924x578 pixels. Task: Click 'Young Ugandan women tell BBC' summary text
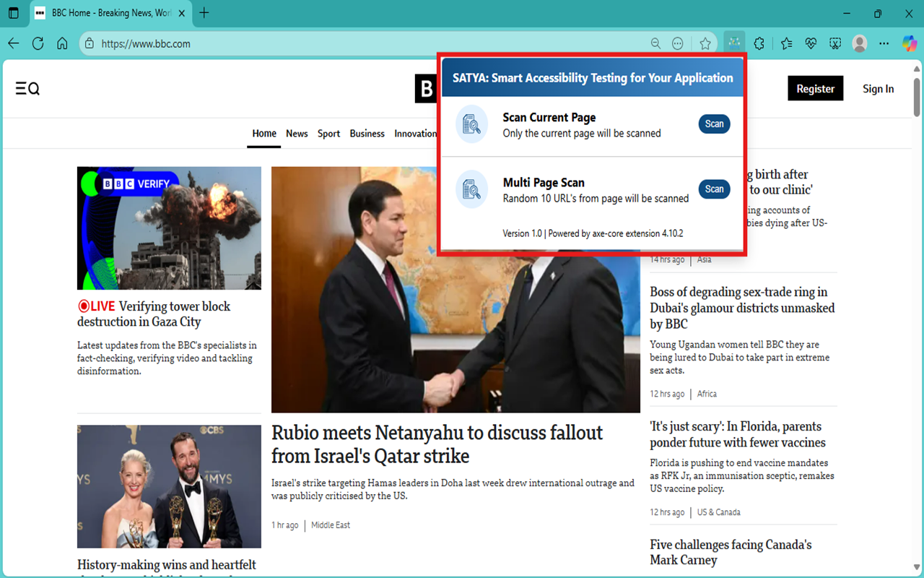click(740, 358)
